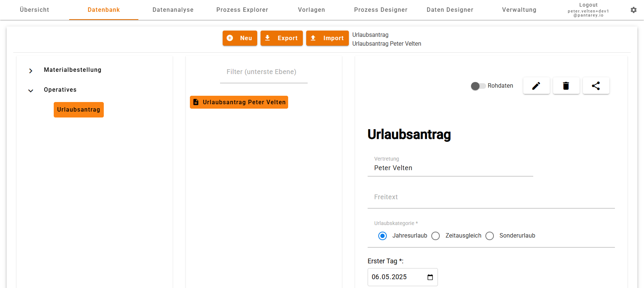The height and width of the screenshot is (288, 644).
Task: Focus the Filter (unterste Ebene) field
Action: [263, 72]
